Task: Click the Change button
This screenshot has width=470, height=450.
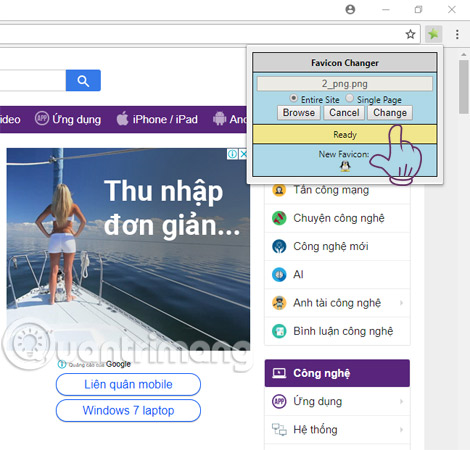Action: click(x=390, y=113)
